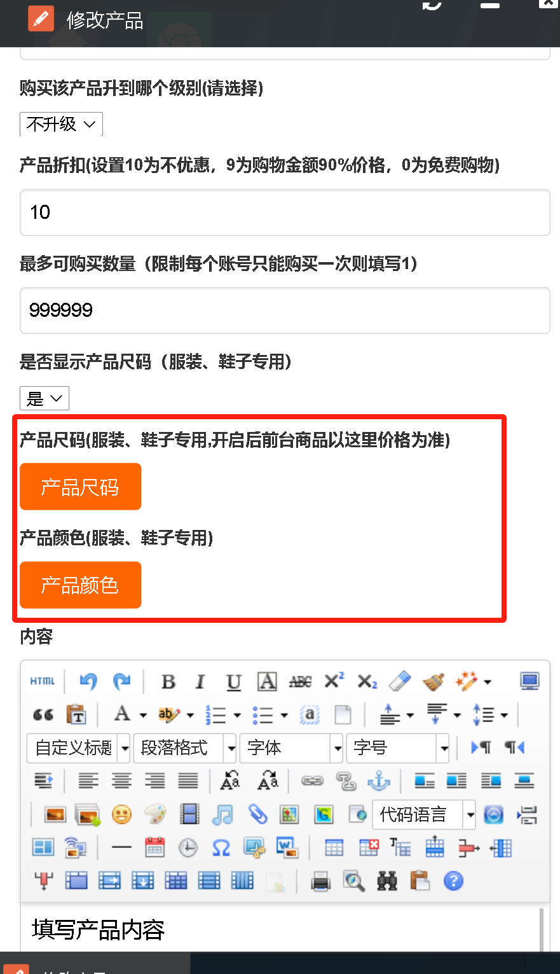This screenshot has width=560, height=974.
Task: Open the 字体 font family dropdown
Action: tap(291, 748)
